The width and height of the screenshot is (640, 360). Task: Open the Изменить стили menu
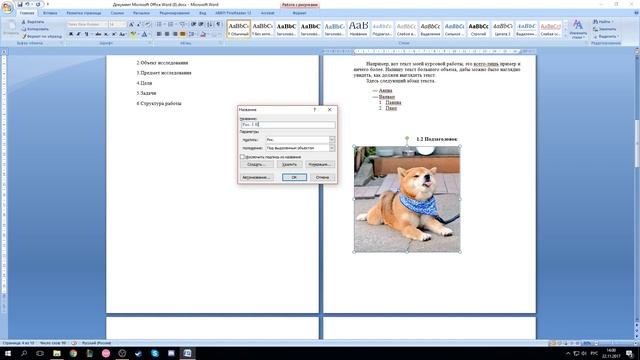pyautogui.click(x=578, y=29)
